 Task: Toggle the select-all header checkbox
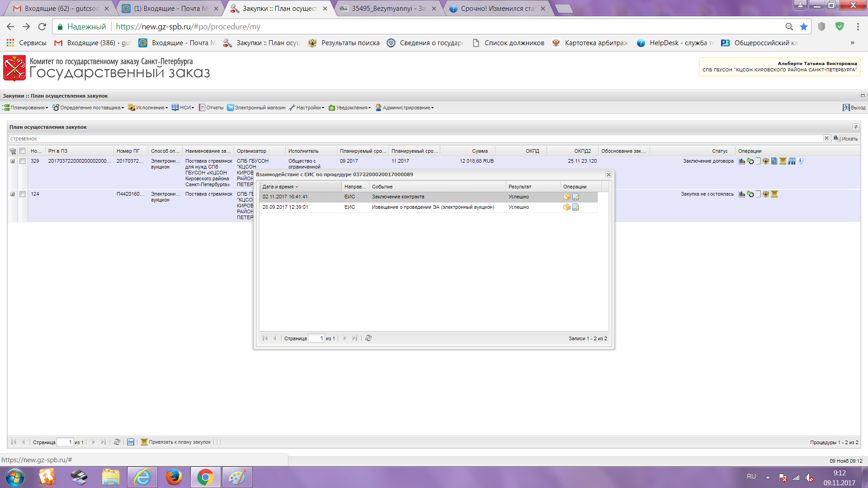(x=22, y=151)
